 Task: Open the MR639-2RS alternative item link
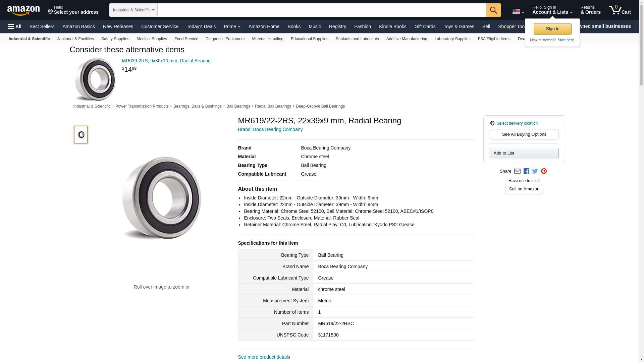[x=166, y=61]
